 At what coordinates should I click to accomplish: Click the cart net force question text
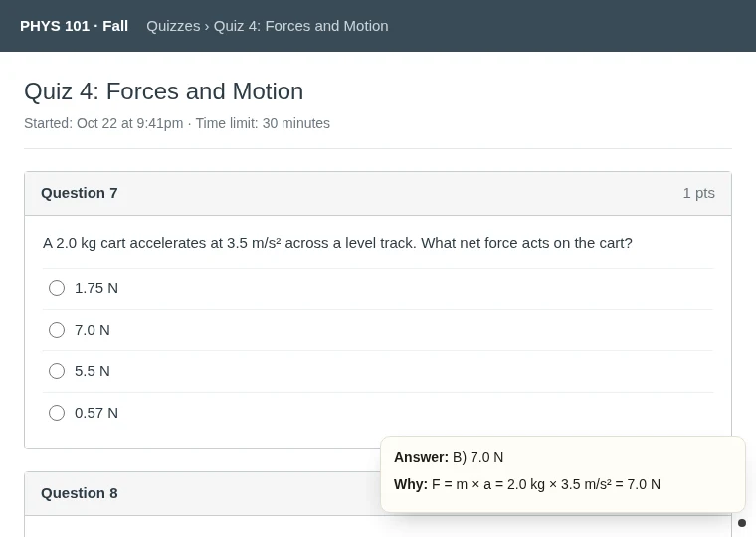(x=337, y=243)
